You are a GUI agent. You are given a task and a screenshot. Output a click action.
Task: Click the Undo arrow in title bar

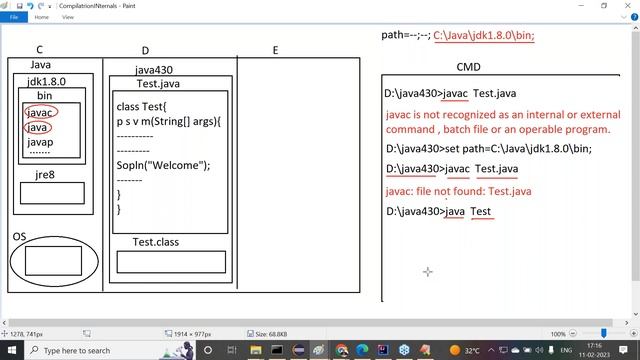coord(30,6)
